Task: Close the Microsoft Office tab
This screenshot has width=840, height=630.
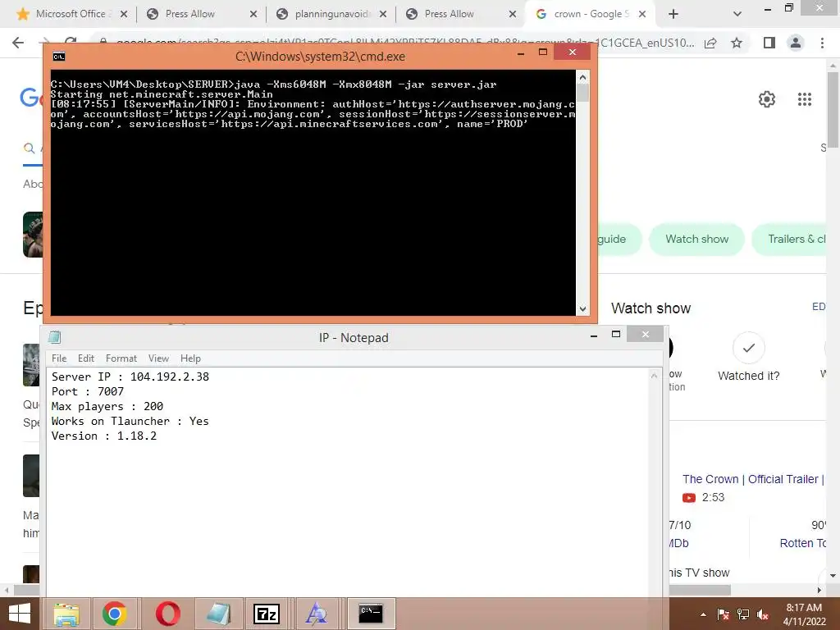Action: pos(124,15)
